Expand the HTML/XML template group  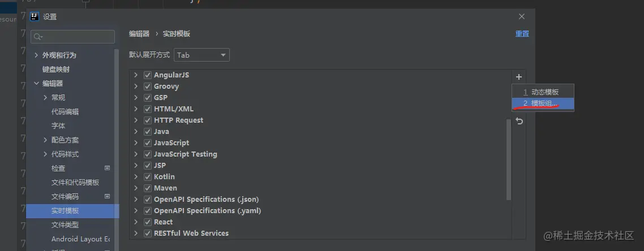136,109
